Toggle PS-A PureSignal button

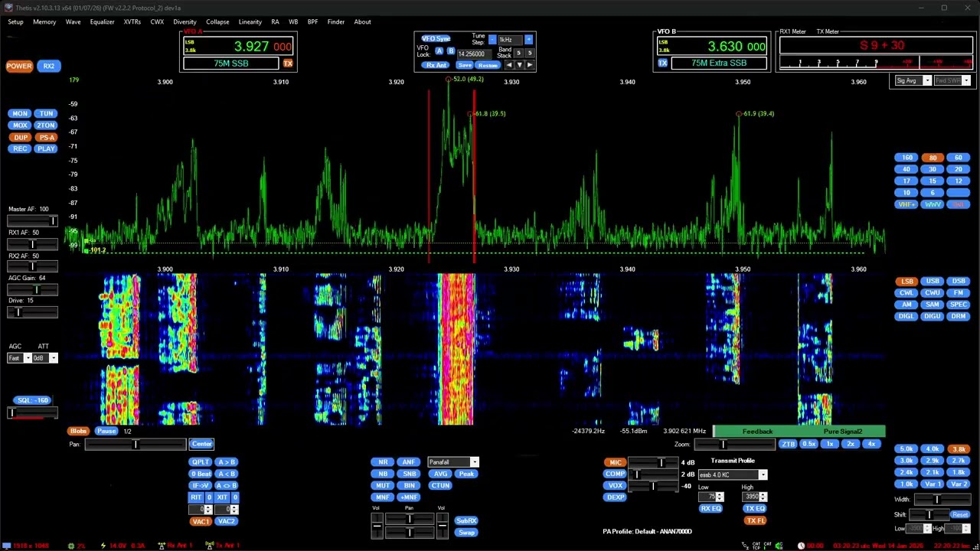(x=46, y=137)
